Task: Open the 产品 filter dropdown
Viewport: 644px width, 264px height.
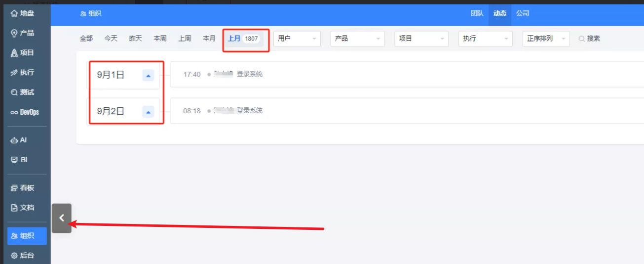Action: click(x=358, y=39)
